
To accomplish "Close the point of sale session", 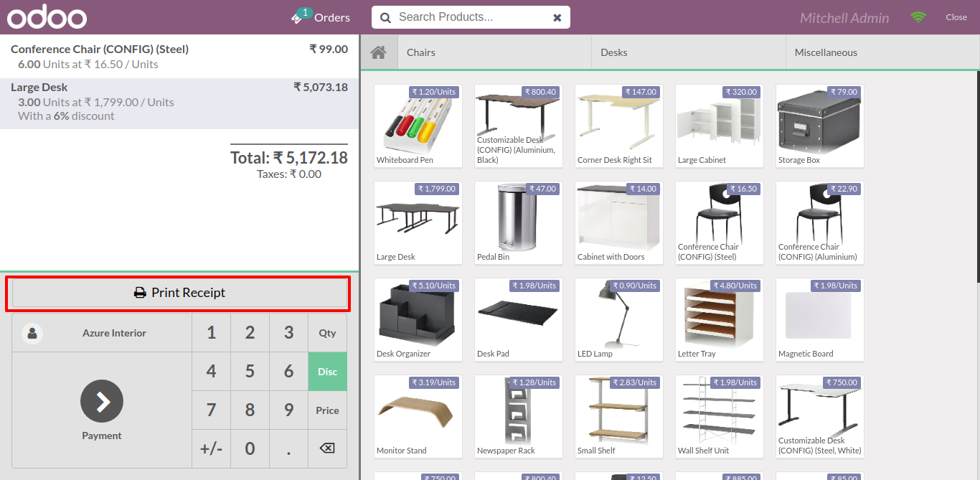I will point(956,17).
